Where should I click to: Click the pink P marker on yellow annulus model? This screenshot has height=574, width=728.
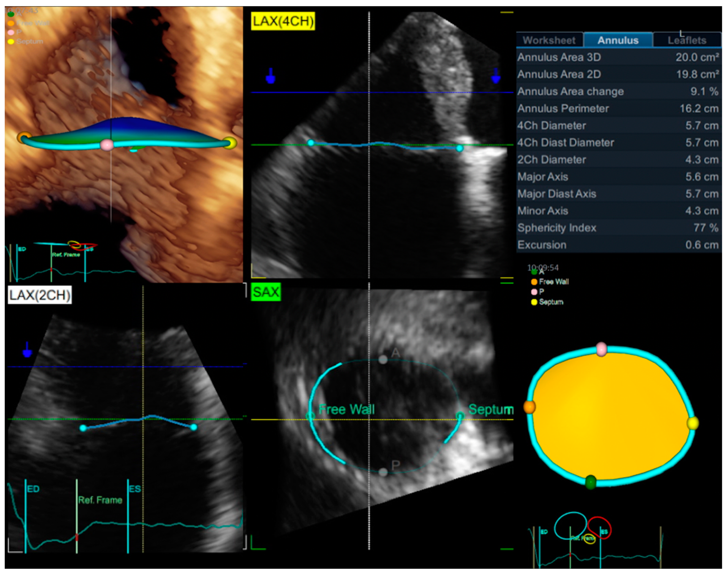click(601, 349)
